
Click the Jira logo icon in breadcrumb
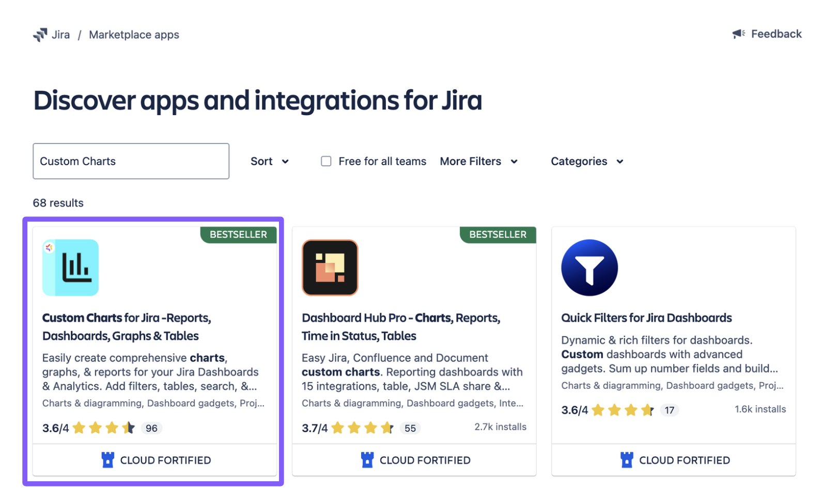click(x=40, y=35)
